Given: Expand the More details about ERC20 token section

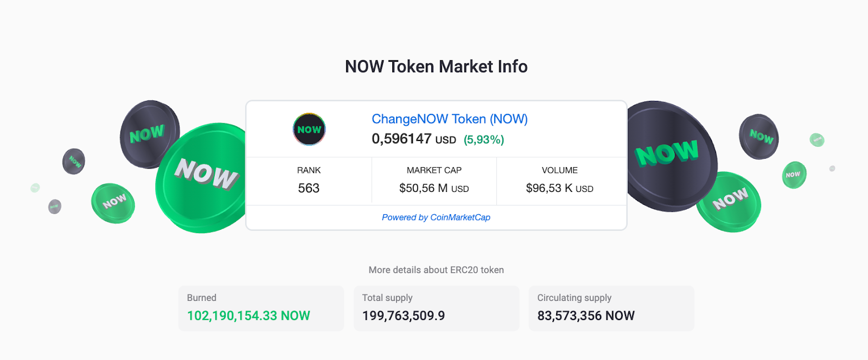Looking at the screenshot, I should [436, 269].
